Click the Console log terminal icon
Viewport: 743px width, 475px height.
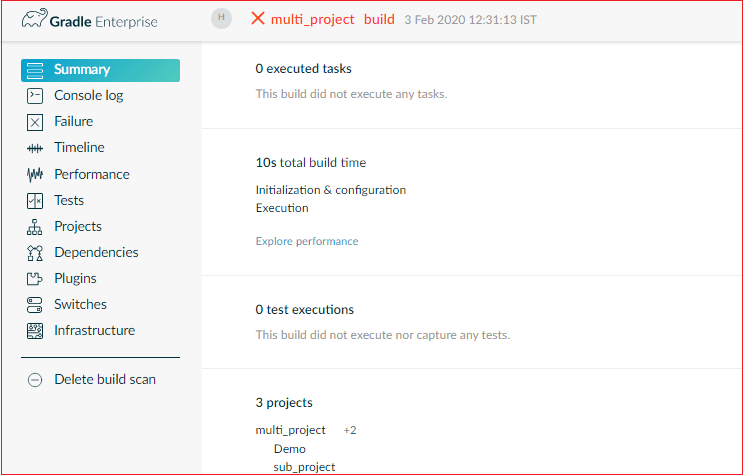tap(35, 96)
